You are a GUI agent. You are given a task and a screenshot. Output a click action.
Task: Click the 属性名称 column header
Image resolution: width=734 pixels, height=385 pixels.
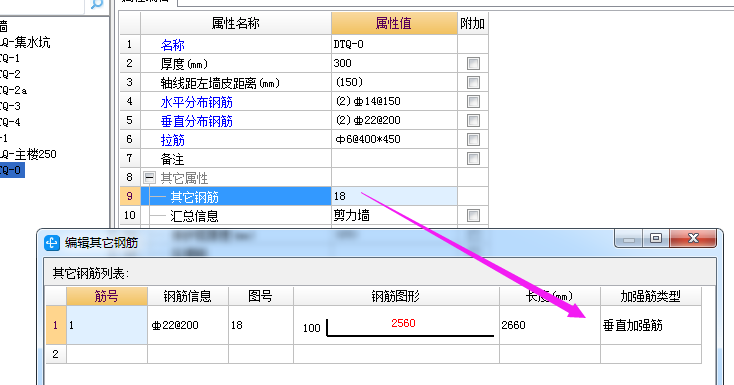pyautogui.click(x=236, y=23)
